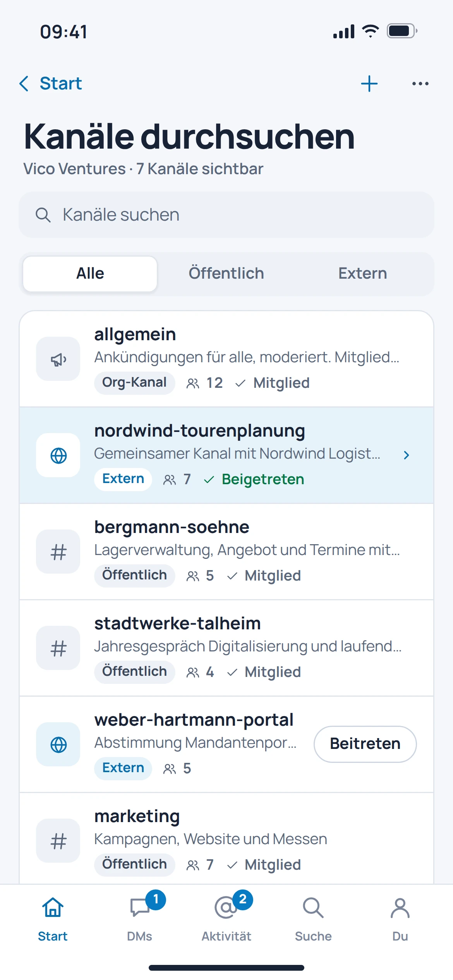Tap the Extern badge on weber-hartmann-portal

point(123,768)
